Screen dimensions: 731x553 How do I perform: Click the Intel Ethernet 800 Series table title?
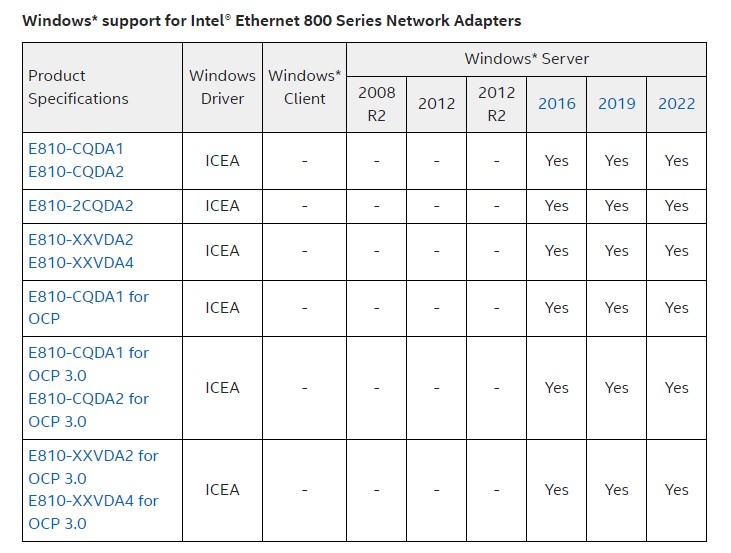pos(271,20)
